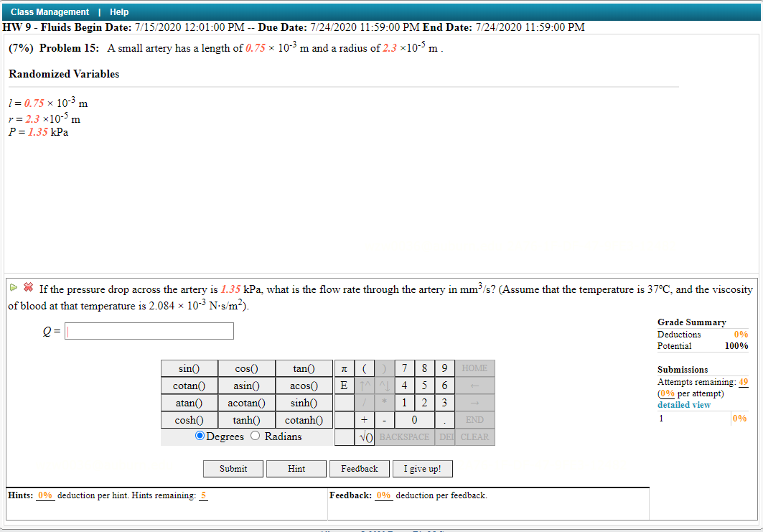
Task: Insert π from the math keypad
Action: pos(344,368)
